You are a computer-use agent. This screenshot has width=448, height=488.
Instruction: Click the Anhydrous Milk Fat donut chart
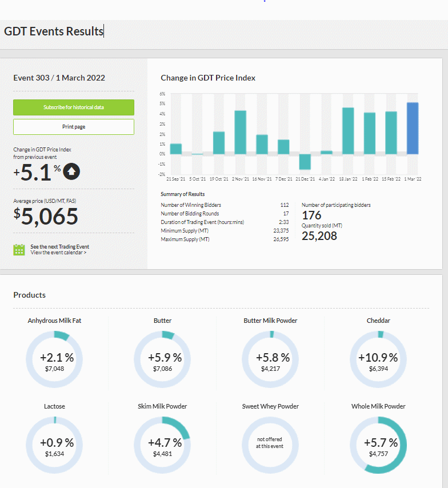click(x=54, y=359)
